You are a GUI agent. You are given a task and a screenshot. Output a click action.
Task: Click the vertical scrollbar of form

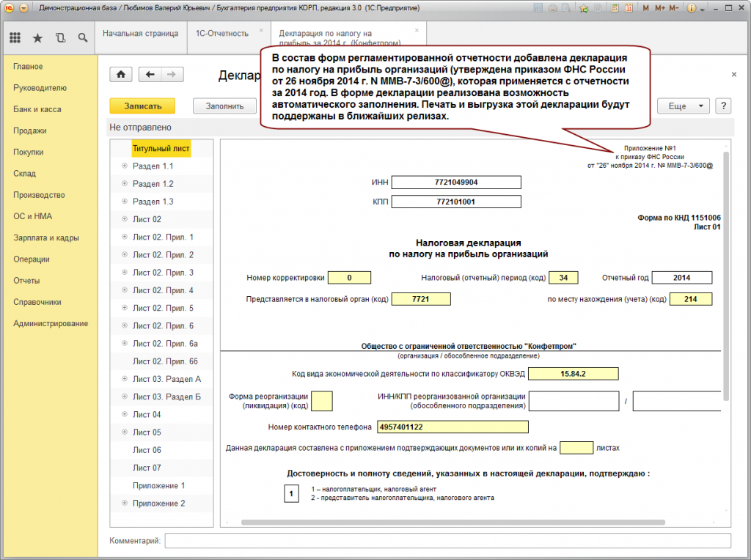(x=726, y=276)
